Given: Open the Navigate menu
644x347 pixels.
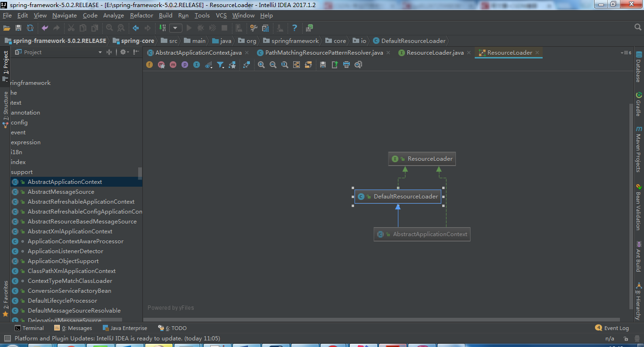Looking at the screenshot, I should click(65, 16).
